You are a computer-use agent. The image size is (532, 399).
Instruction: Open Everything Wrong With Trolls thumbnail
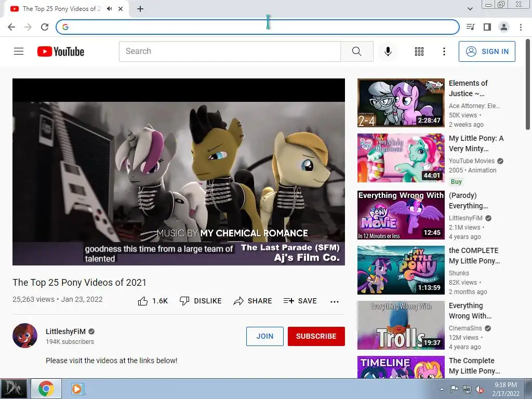[401, 325]
